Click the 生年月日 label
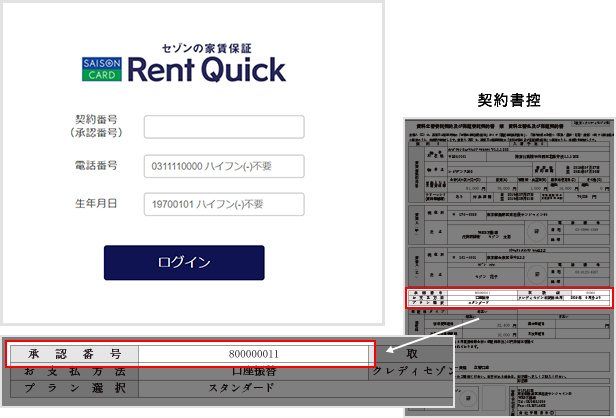 tap(96, 204)
